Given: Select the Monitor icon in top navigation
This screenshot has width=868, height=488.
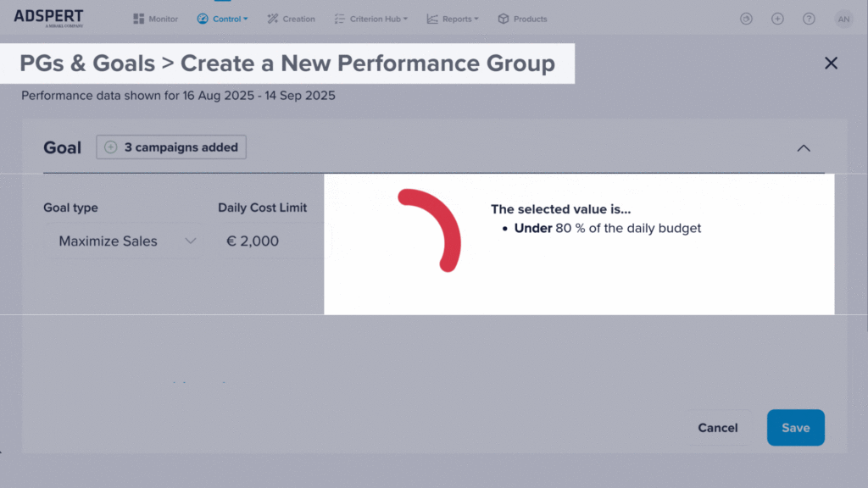Looking at the screenshot, I should point(137,18).
